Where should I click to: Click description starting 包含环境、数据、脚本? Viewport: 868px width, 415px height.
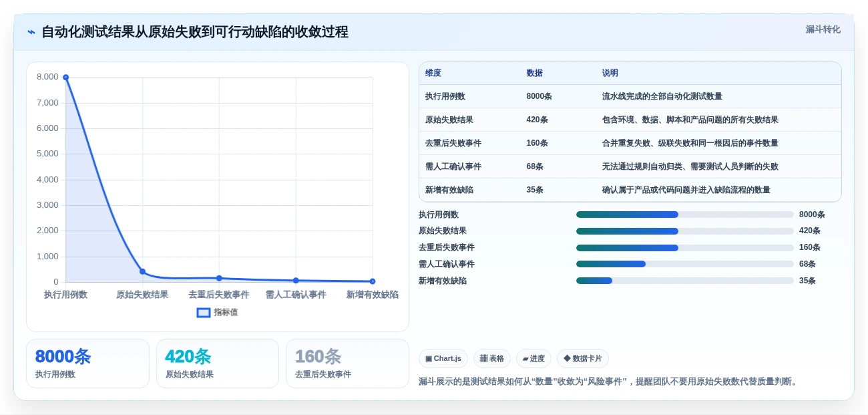tap(690, 120)
